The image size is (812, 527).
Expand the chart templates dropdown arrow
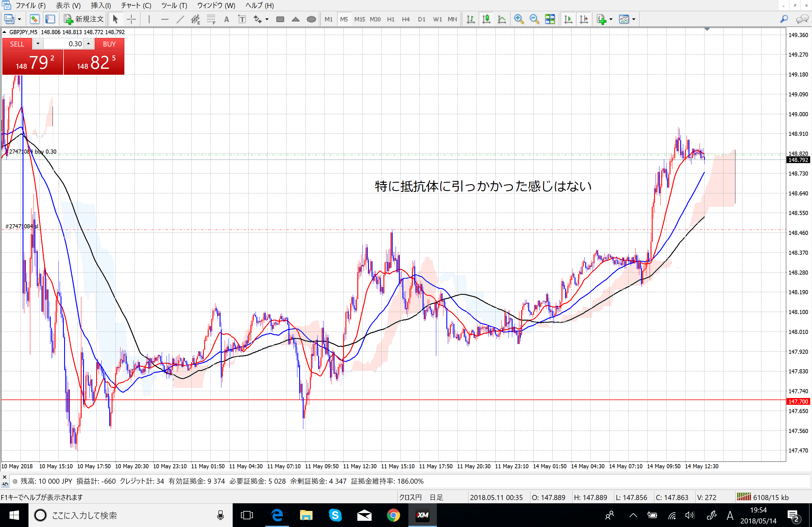tap(634, 20)
